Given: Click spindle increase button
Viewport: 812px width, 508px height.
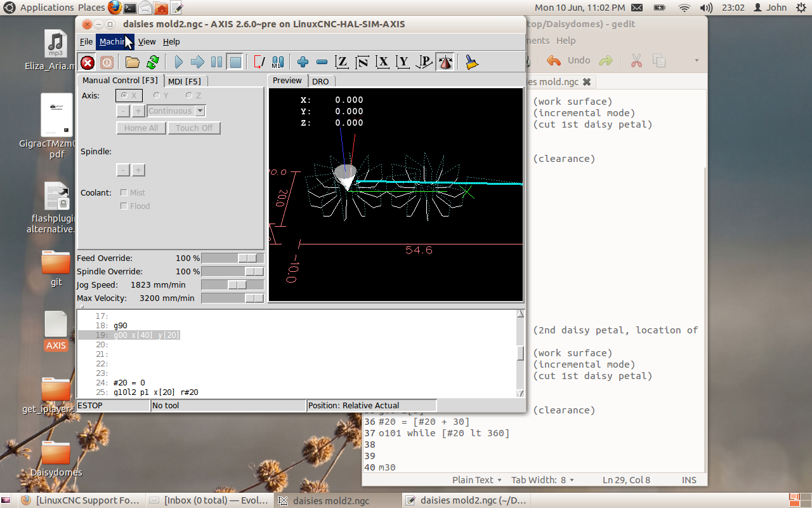Looking at the screenshot, I should (138, 170).
